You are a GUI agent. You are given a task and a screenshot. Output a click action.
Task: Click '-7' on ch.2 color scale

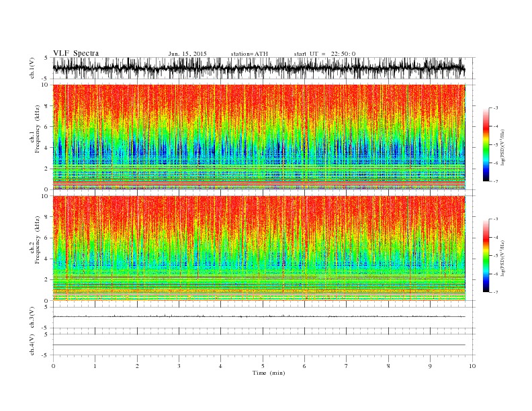click(x=496, y=292)
